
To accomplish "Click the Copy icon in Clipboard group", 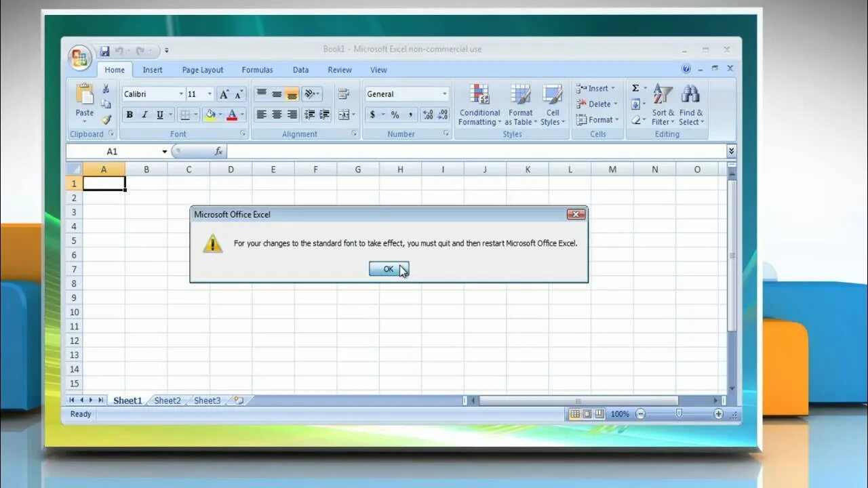I will point(106,104).
